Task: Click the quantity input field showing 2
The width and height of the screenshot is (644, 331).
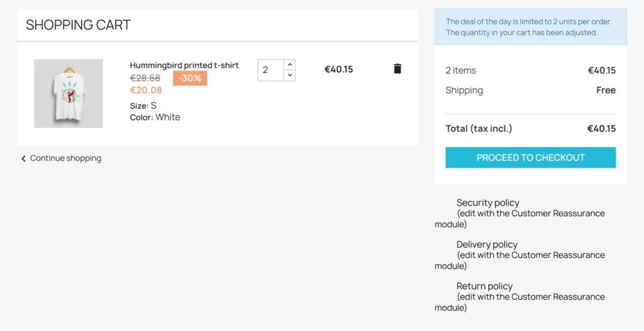Action: [x=270, y=70]
